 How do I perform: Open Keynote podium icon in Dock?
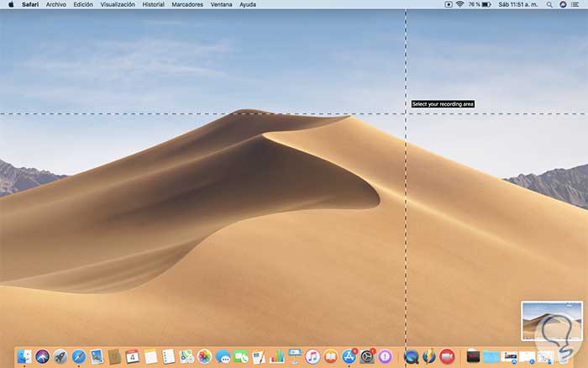(x=295, y=356)
